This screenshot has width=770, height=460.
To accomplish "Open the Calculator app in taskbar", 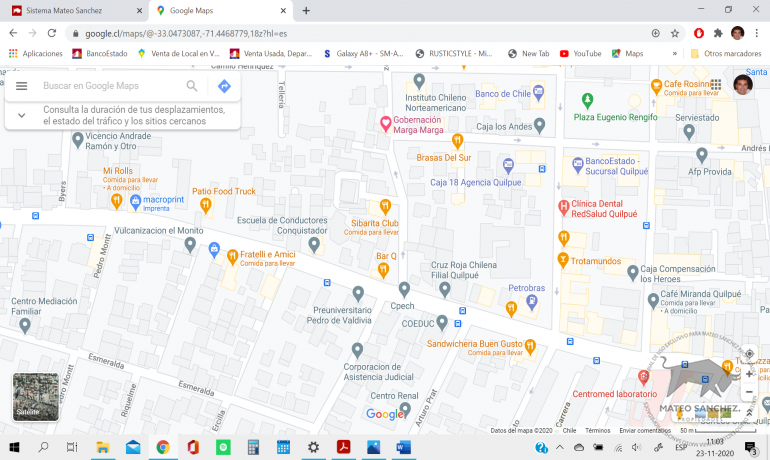I will click(x=253, y=447).
